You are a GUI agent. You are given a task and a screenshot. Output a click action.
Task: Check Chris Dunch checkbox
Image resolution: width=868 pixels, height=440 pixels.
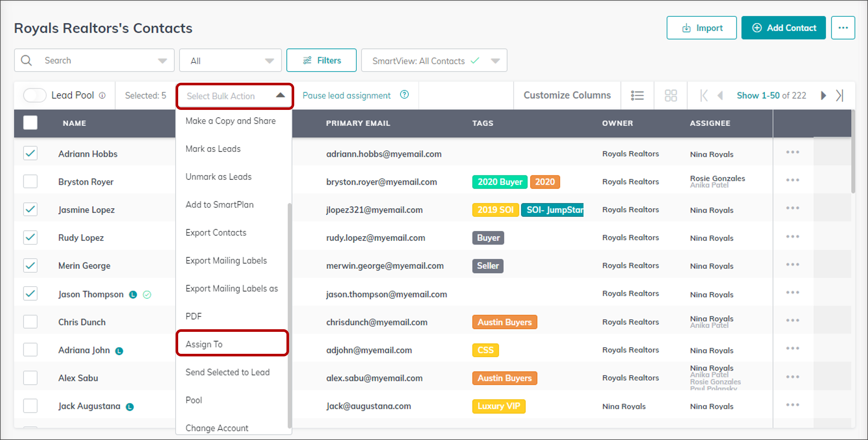pos(30,321)
